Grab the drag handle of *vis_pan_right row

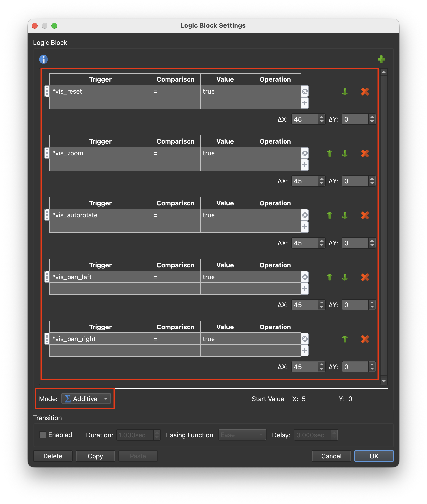[47, 339]
